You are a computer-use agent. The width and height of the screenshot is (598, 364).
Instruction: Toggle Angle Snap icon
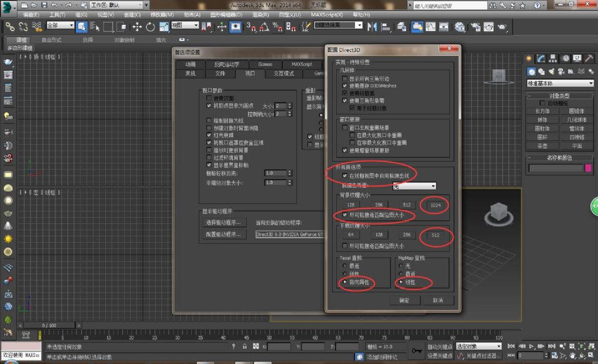pos(264,27)
